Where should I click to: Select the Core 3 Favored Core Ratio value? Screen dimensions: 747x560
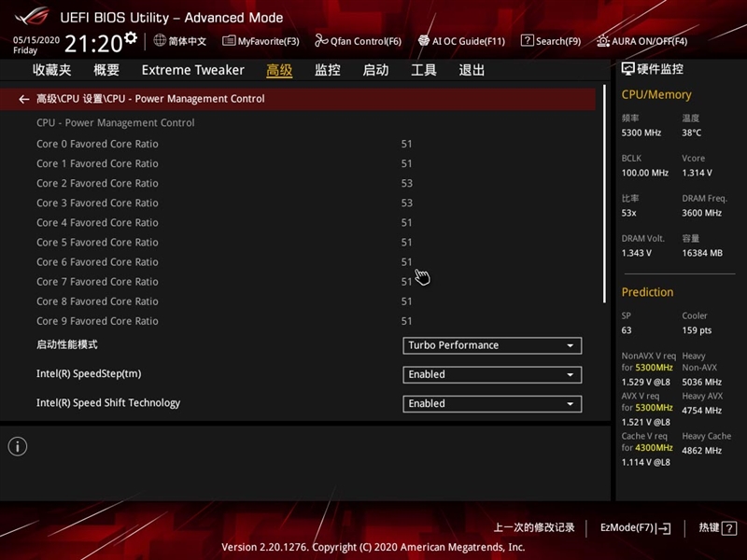point(406,203)
